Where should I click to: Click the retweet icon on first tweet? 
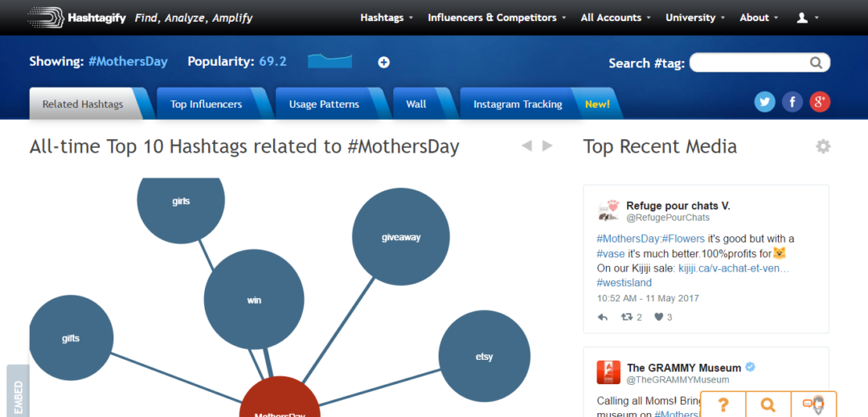click(x=627, y=317)
